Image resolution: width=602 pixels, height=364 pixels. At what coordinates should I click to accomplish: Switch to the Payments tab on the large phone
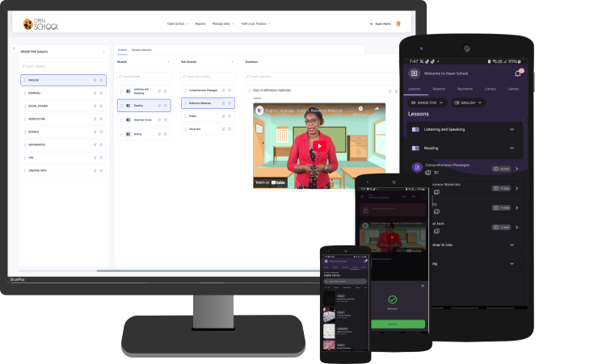pos(465,89)
